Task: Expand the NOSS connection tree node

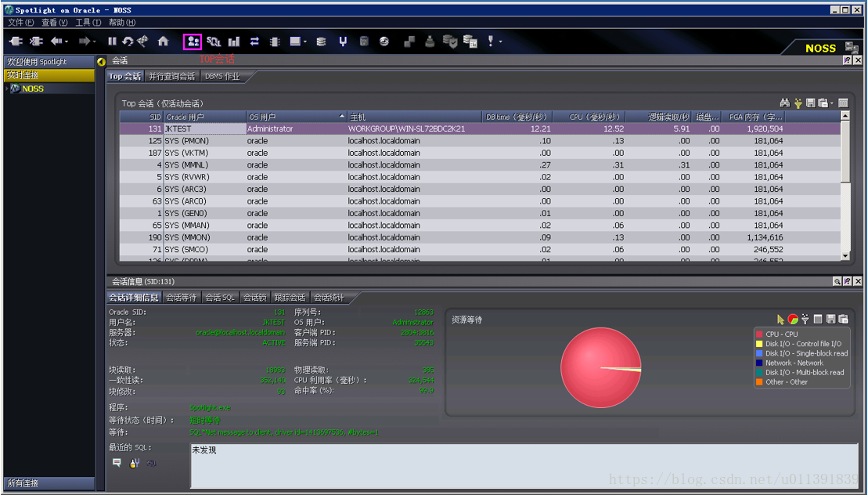Action: [x=6, y=89]
